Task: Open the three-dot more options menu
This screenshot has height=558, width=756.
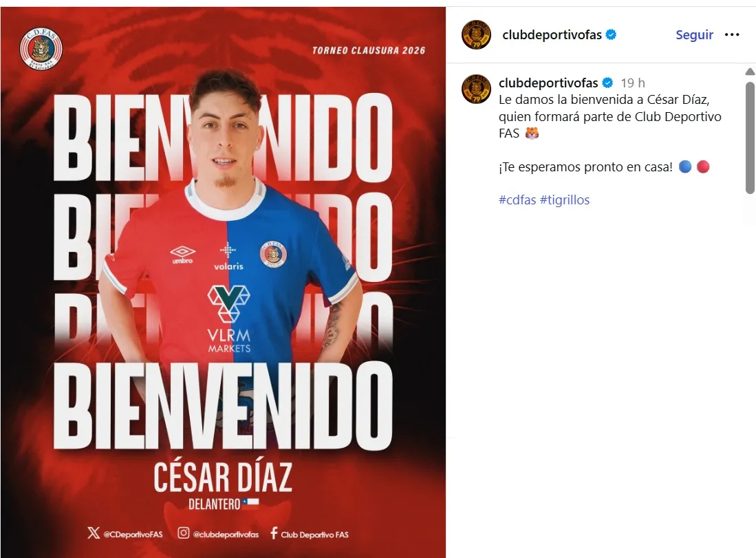Action: click(731, 34)
